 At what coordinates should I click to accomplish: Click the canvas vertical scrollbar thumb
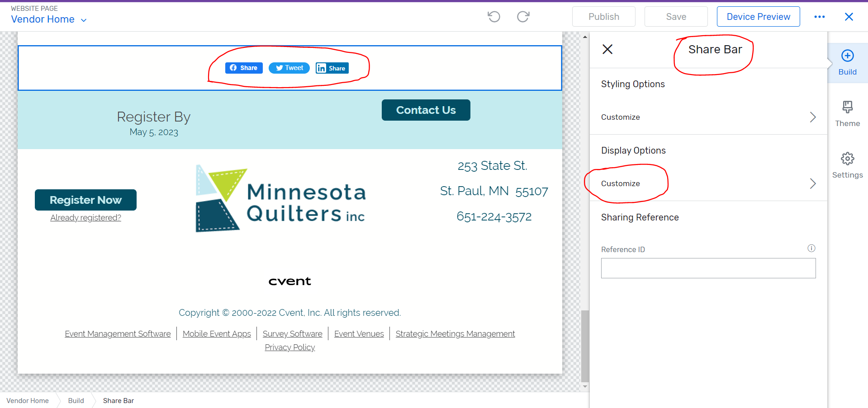585,346
